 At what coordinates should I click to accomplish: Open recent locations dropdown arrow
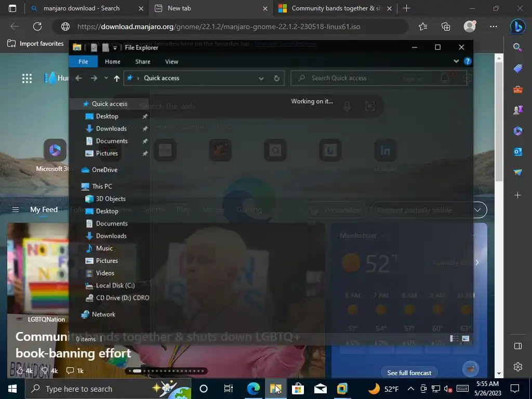[106, 78]
